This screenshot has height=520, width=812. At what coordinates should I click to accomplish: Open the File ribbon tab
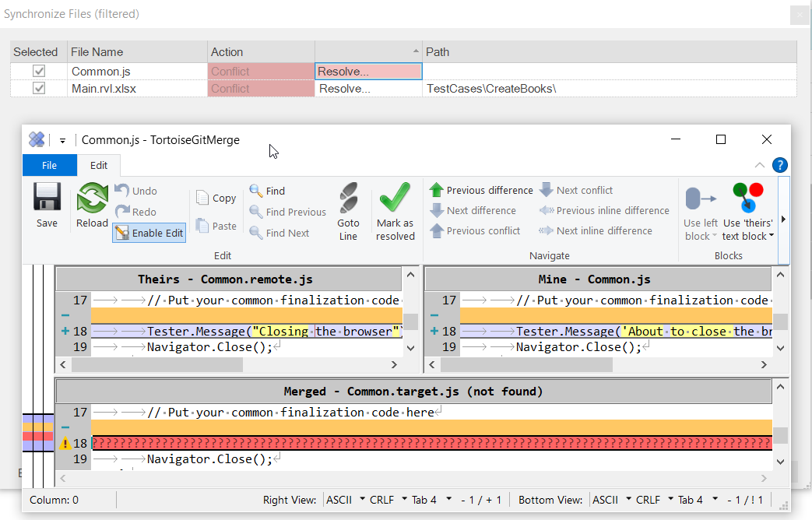[x=49, y=165]
